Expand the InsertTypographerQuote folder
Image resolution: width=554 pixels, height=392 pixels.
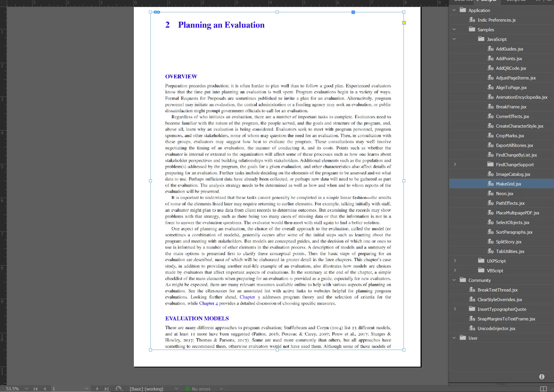tap(455, 309)
